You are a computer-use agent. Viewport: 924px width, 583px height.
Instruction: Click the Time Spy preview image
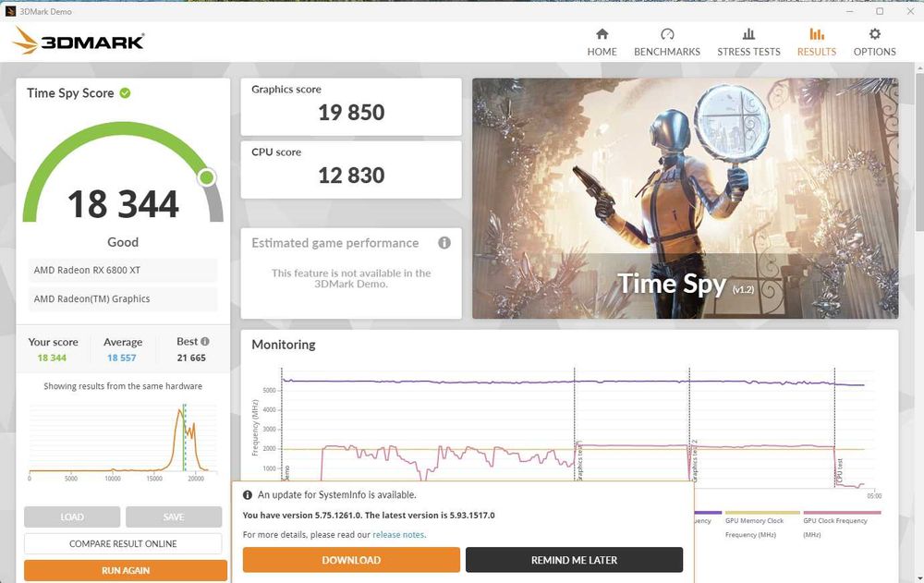(686, 199)
